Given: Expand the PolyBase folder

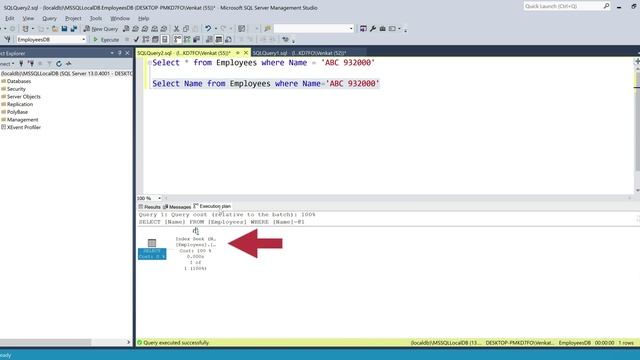Looking at the screenshot, I should point(15,112).
